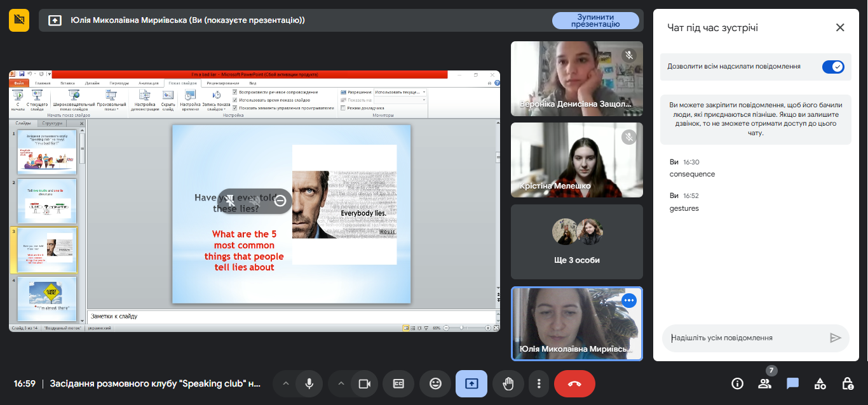Uncheck the show media controls checkbox
868x405 pixels.
pos(235,108)
